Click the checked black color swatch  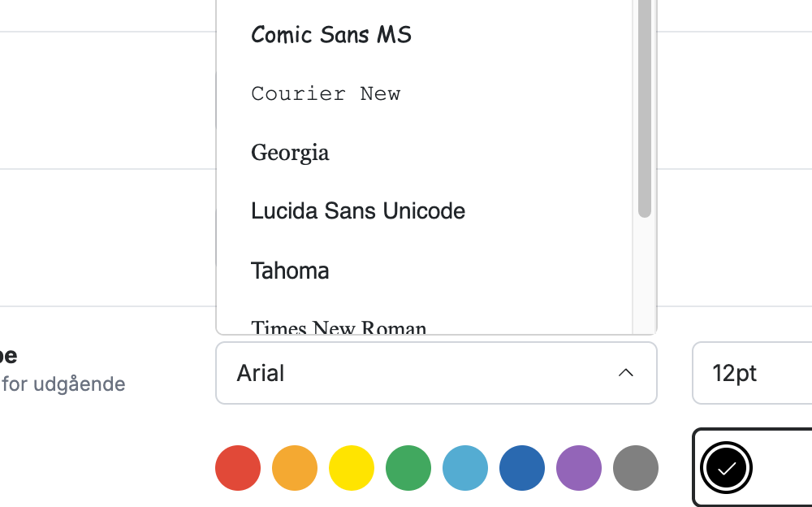click(x=726, y=468)
